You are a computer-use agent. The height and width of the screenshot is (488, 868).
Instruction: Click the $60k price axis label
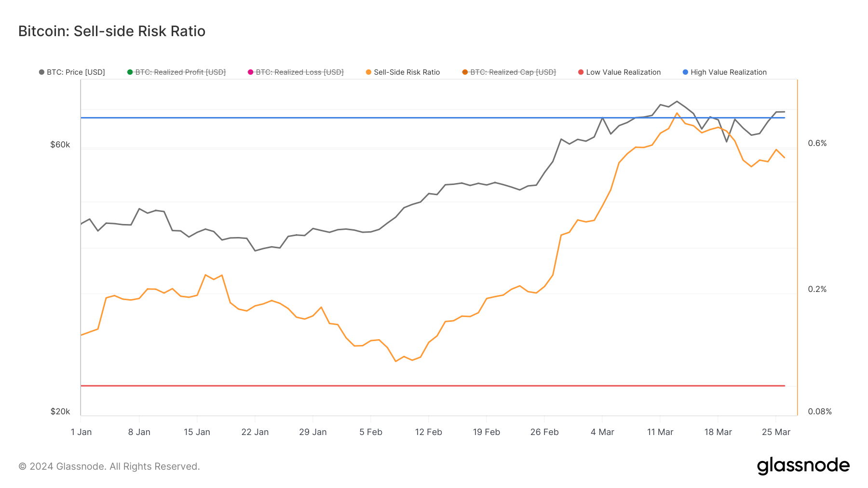click(59, 144)
